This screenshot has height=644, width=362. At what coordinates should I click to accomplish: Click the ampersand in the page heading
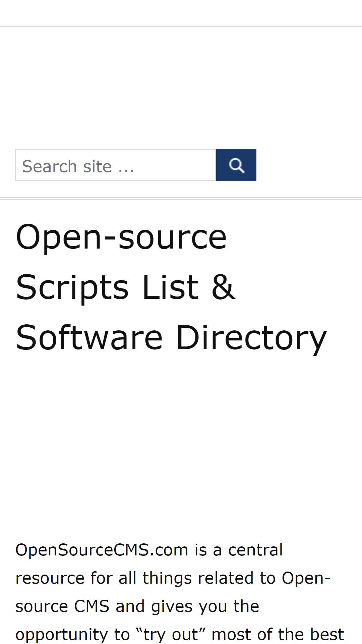pyautogui.click(x=223, y=287)
